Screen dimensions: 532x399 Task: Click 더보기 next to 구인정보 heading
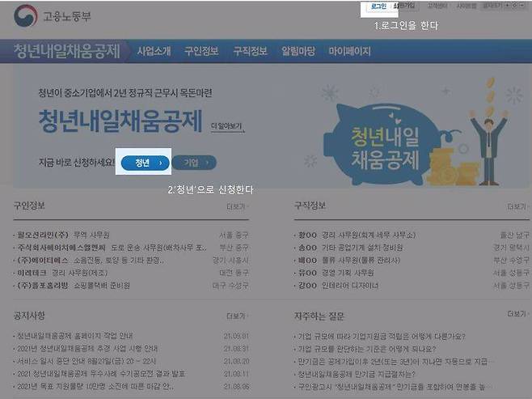[237, 206]
